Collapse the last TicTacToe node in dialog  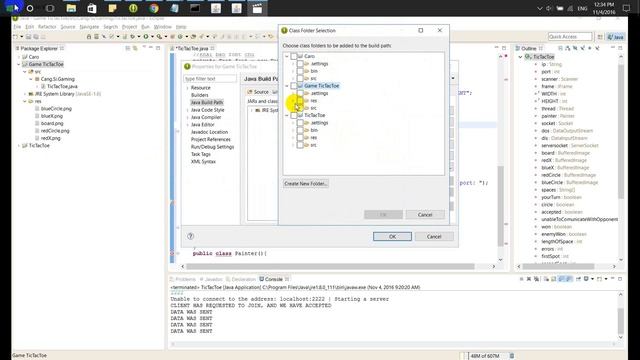tap(287, 116)
